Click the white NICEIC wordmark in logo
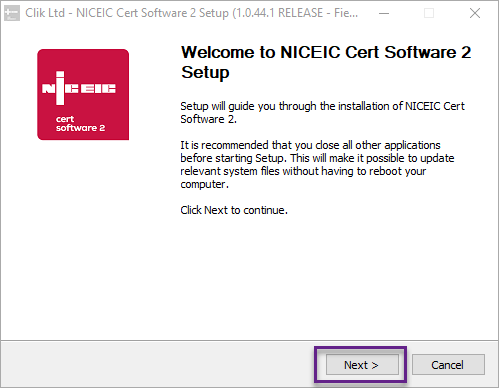 point(79,88)
